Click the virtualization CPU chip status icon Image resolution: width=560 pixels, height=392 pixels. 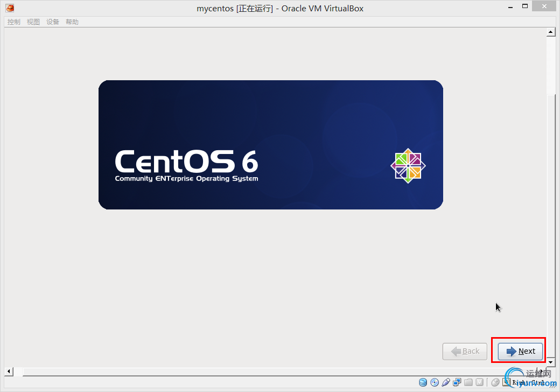(x=480, y=382)
